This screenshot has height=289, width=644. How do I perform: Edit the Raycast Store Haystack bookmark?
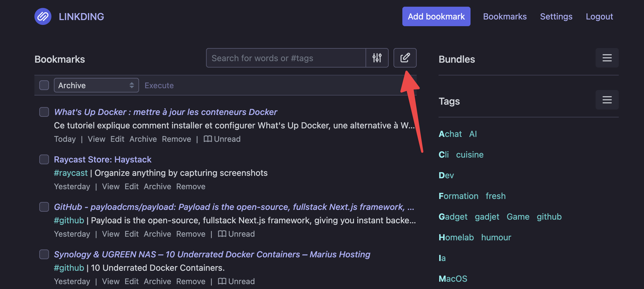(131, 186)
